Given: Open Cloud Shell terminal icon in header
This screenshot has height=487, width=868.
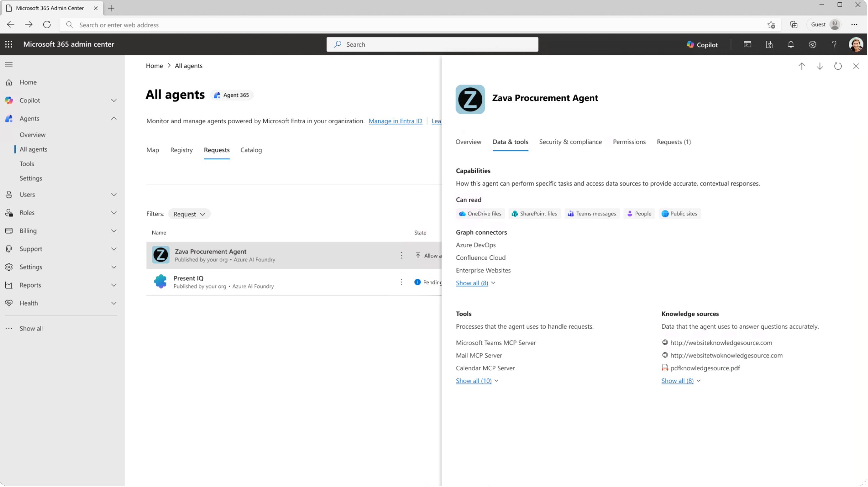Looking at the screenshot, I should (747, 44).
